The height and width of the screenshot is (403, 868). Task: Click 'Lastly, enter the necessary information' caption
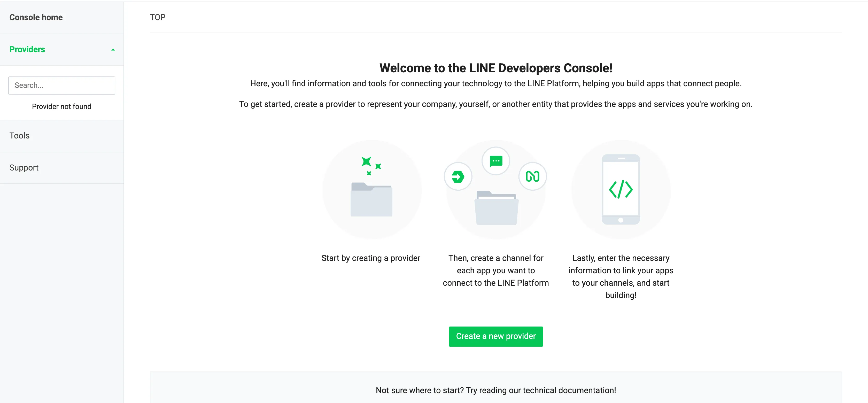coord(621,276)
